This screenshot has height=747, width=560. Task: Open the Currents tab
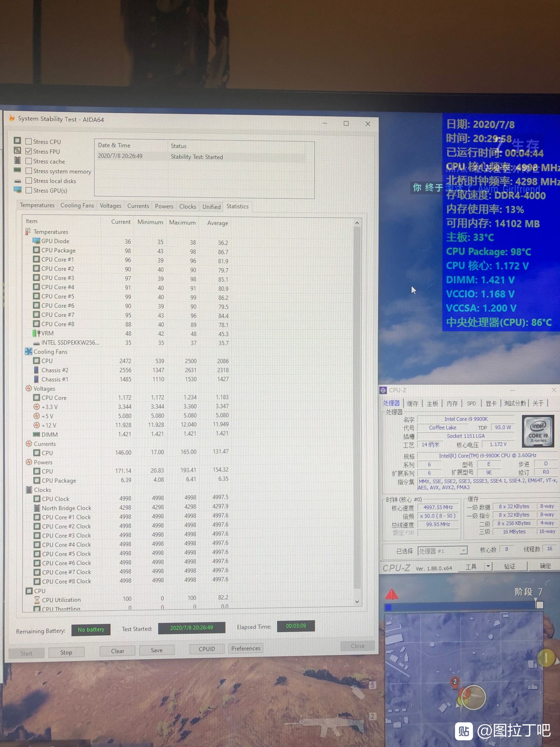(138, 206)
